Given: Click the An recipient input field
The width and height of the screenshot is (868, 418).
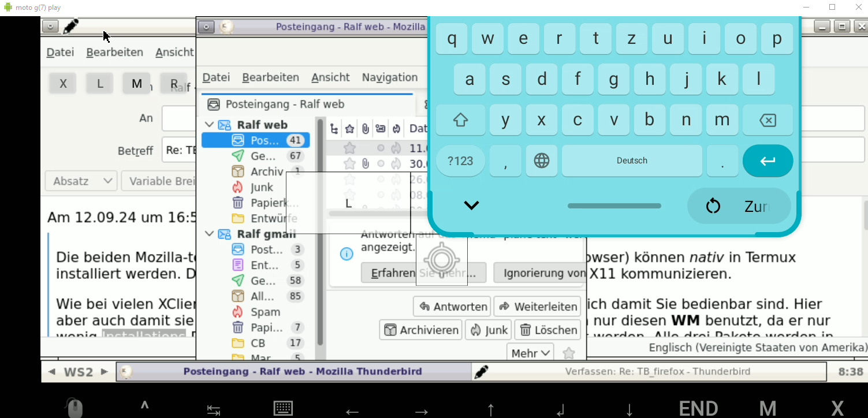Looking at the screenshot, I should click(x=179, y=118).
